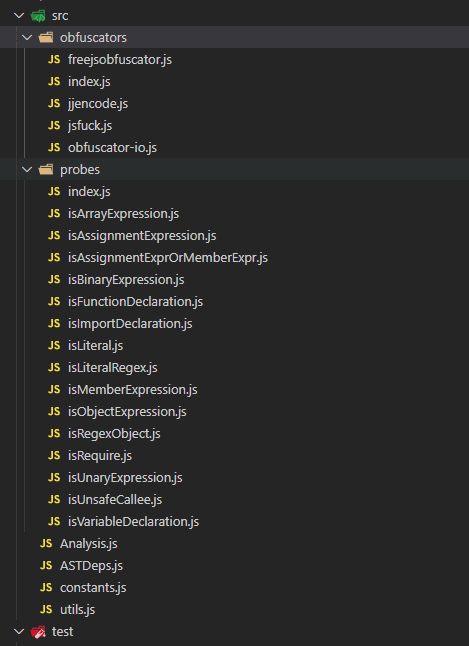Click JS icon beside isArrayExpression.js
Image resolution: width=469 pixels, height=646 pixels.
(54, 213)
